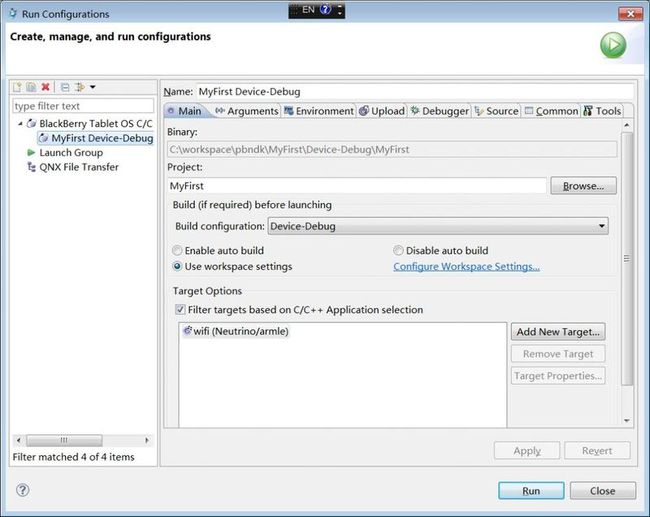Click the tree horizontal scrollbar thumb
The height and width of the screenshot is (517, 650).
[x=64, y=440]
